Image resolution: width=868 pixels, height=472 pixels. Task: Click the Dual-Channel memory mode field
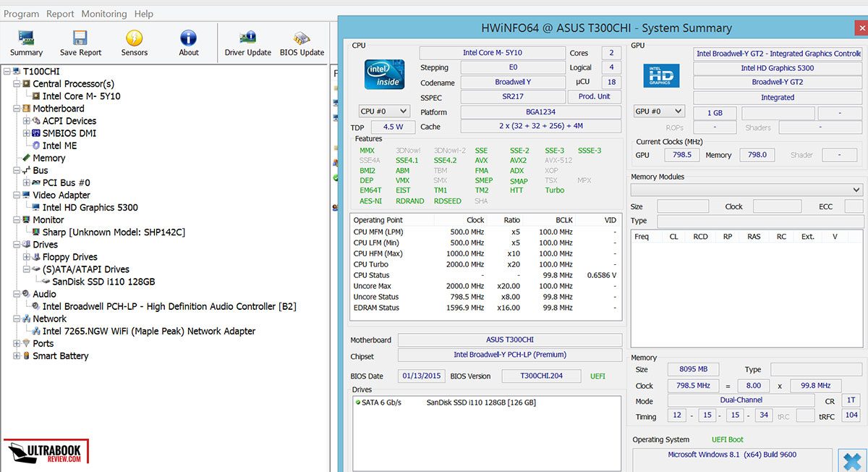pos(741,401)
